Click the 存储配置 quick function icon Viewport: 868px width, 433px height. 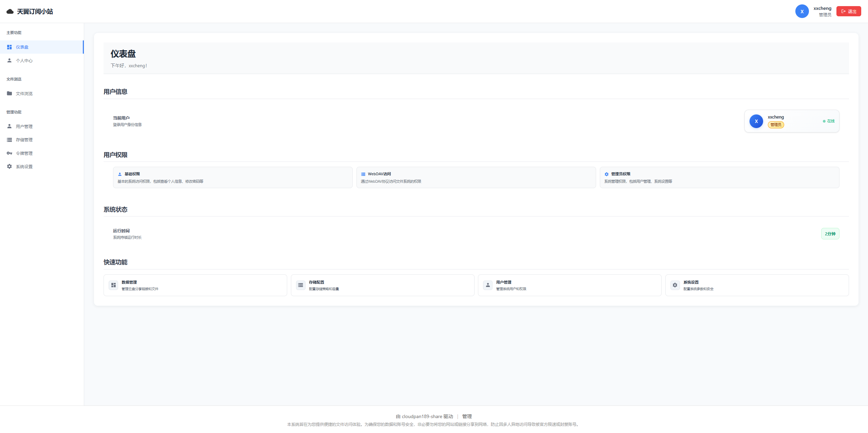[300, 285]
